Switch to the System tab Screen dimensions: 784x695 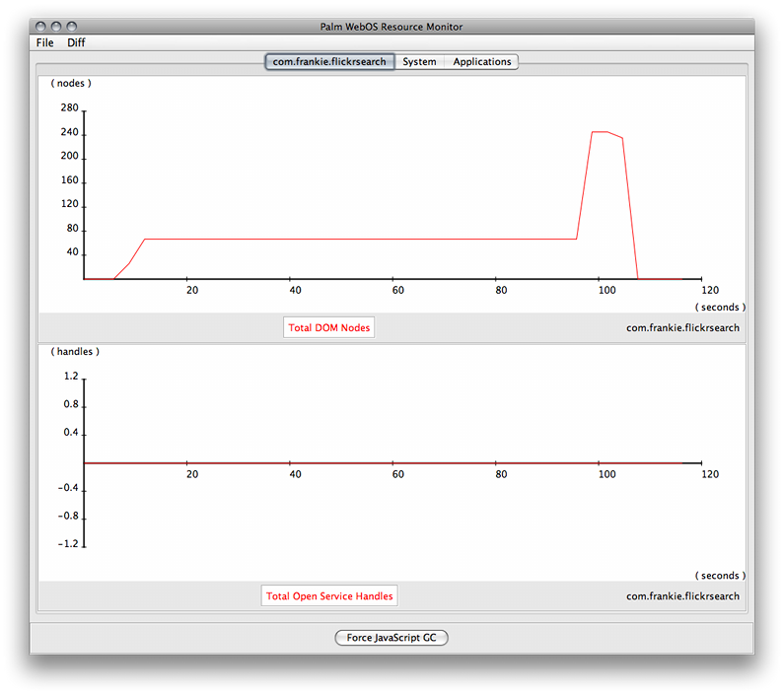pos(419,62)
